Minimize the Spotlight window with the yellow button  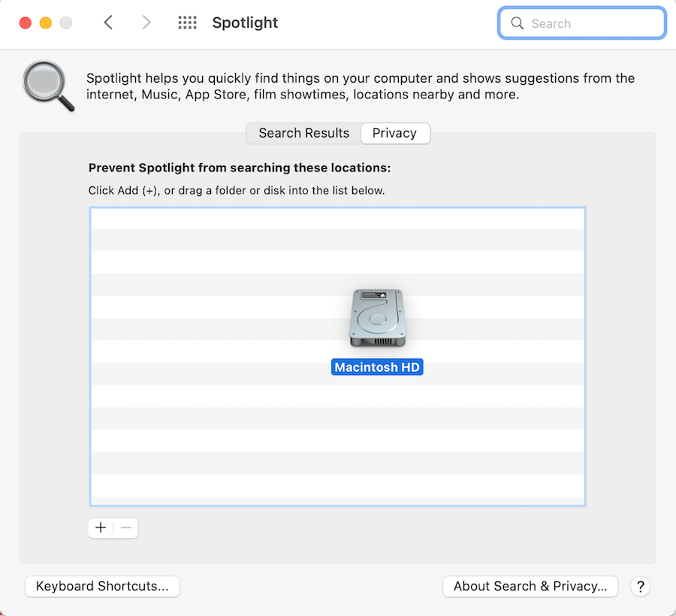pos(45,23)
